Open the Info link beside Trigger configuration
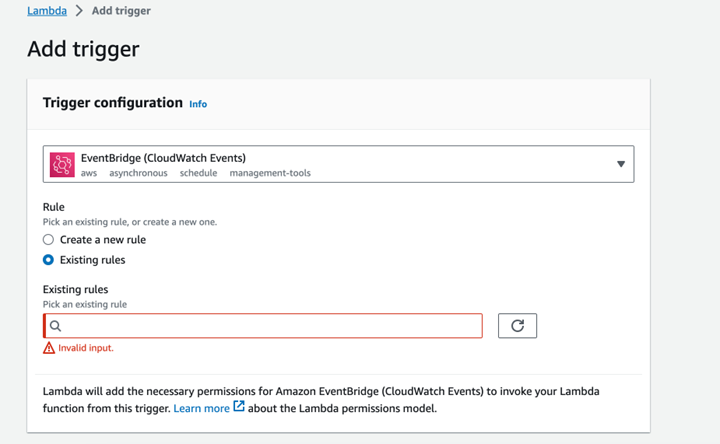 (198, 104)
